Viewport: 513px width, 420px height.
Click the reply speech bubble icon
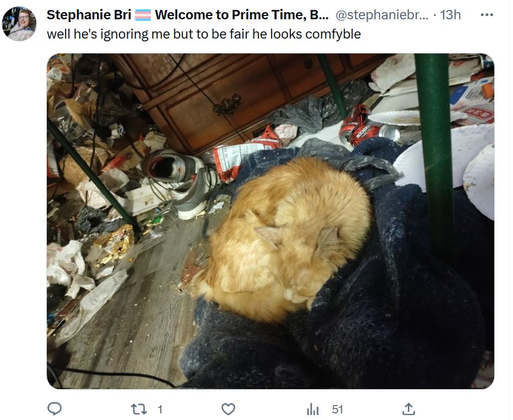pyautogui.click(x=55, y=409)
